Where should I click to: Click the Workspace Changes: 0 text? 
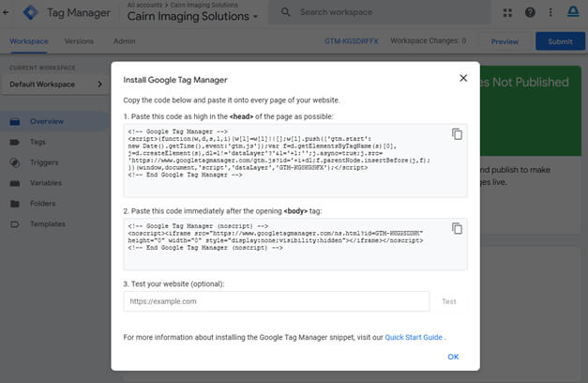tap(429, 40)
